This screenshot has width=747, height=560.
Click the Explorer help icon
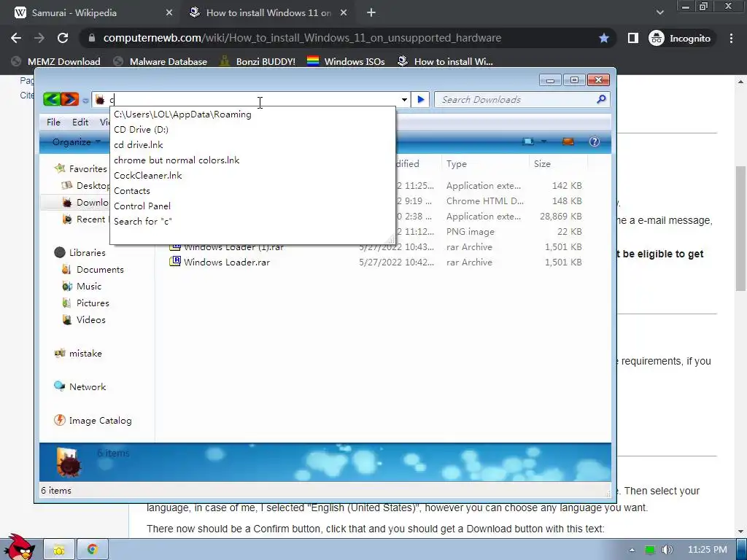click(x=594, y=141)
